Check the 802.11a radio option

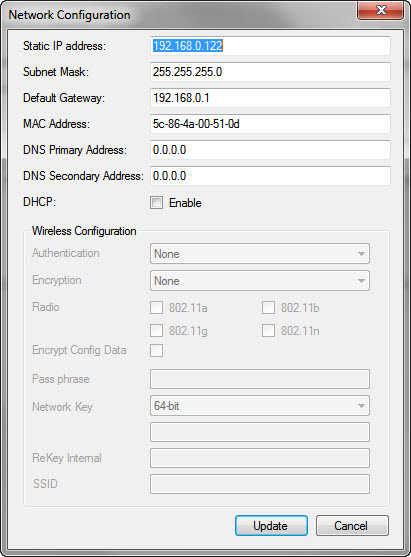[x=156, y=308]
